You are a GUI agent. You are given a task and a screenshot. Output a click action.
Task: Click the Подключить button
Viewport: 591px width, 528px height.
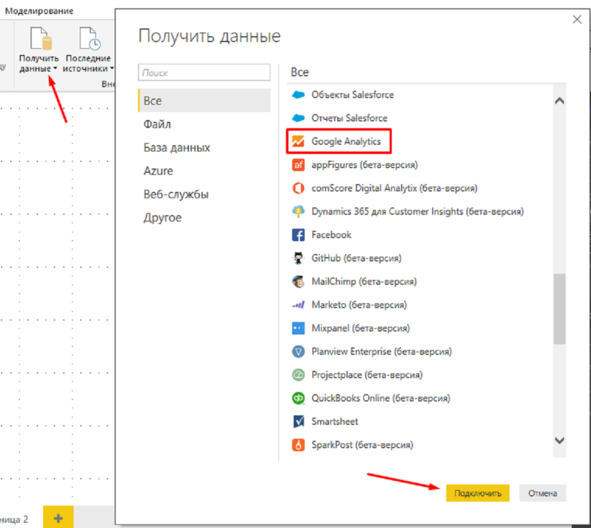(478, 493)
